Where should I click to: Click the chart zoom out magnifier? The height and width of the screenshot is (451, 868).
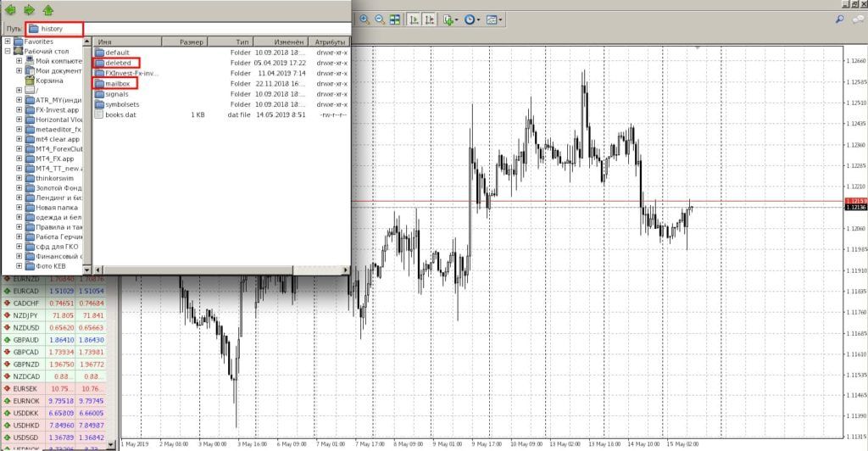pos(379,19)
